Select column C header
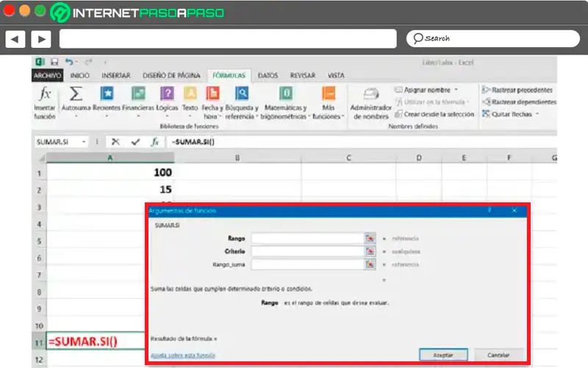588x368 pixels. pos(348,158)
